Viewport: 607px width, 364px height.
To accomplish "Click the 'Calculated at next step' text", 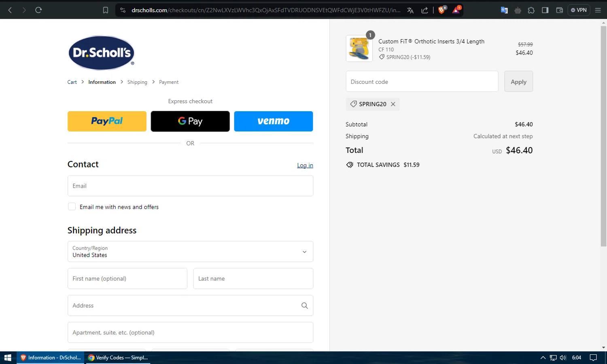I will pyautogui.click(x=503, y=136).
